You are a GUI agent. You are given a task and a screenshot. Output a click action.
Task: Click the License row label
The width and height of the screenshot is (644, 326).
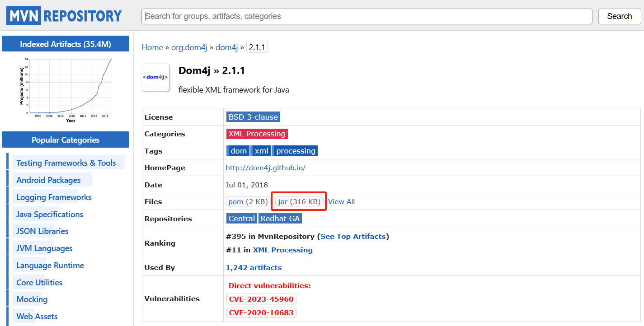(x=159, y=117)
